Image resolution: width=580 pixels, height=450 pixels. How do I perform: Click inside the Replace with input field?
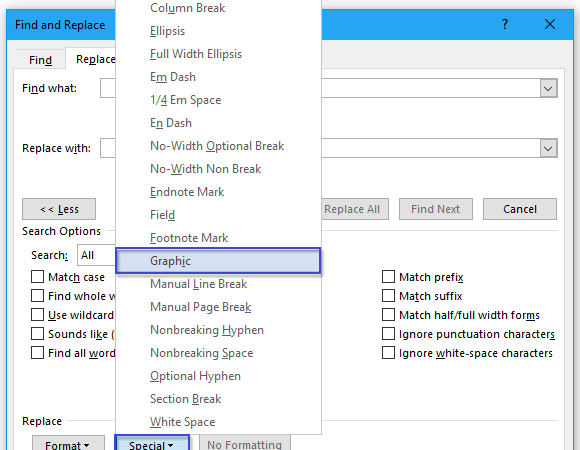[x=430, y=148]
